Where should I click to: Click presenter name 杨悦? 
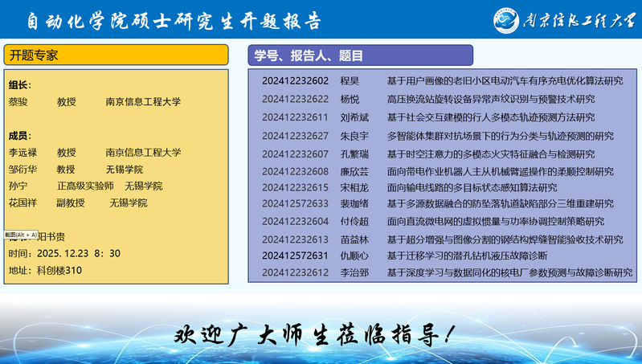(x=350, y=99)
